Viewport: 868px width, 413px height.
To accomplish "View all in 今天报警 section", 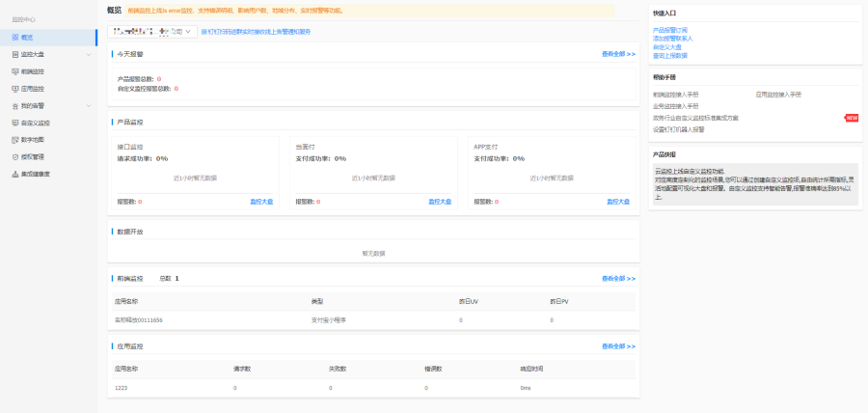I will pyautogui.click(x=618, y=54).
